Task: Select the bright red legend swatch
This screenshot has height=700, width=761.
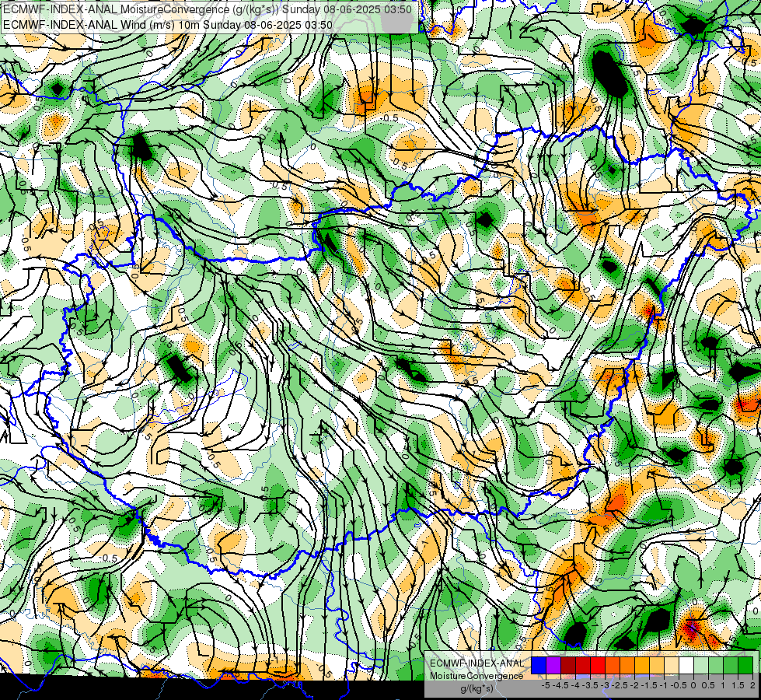Action: [598, 665]
